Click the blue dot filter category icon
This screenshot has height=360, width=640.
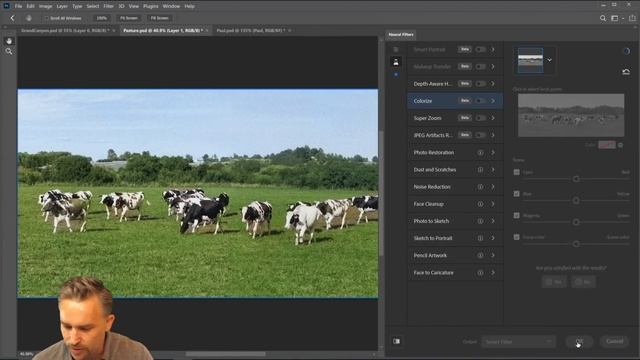[396, 75]
